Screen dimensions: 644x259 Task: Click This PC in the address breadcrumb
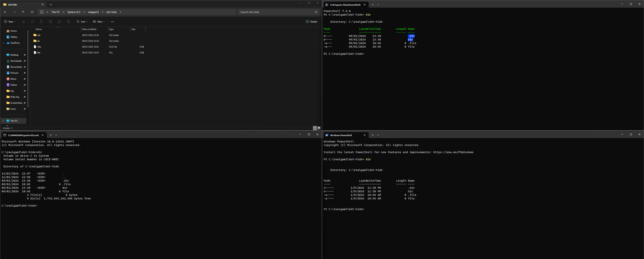click(55, 12)
